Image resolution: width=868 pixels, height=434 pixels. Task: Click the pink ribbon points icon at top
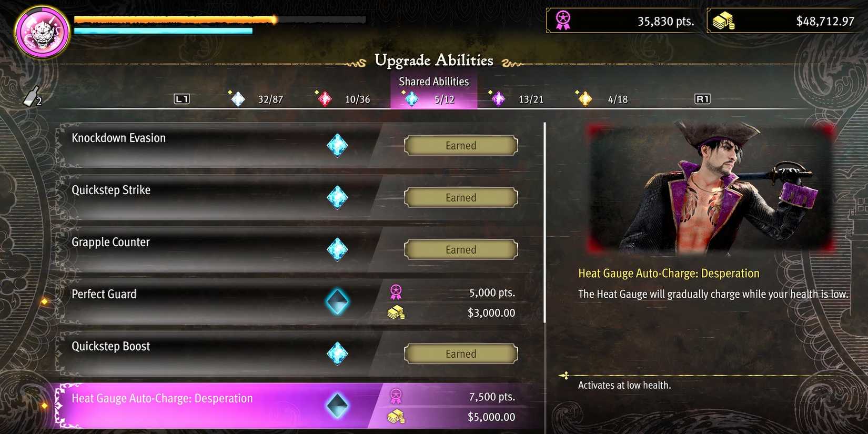[x=563, y=20]
